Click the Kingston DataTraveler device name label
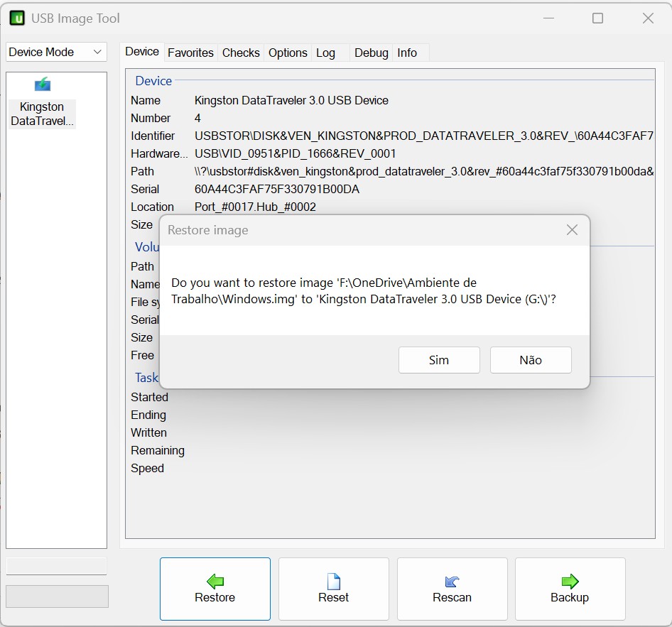672x627 pixels. pos(42,114)
